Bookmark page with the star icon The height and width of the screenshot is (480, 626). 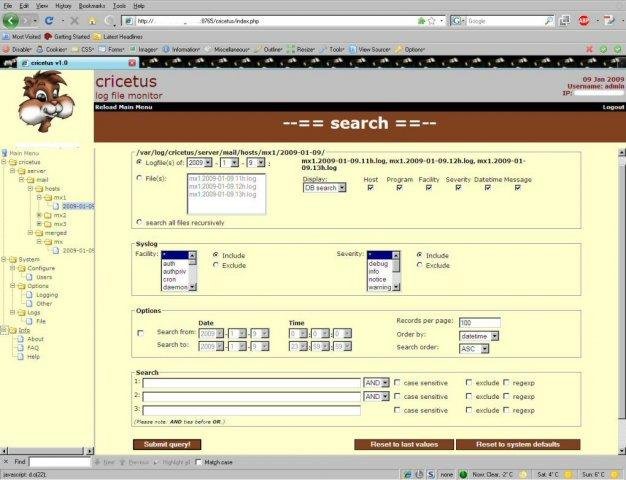click(431, 21)
